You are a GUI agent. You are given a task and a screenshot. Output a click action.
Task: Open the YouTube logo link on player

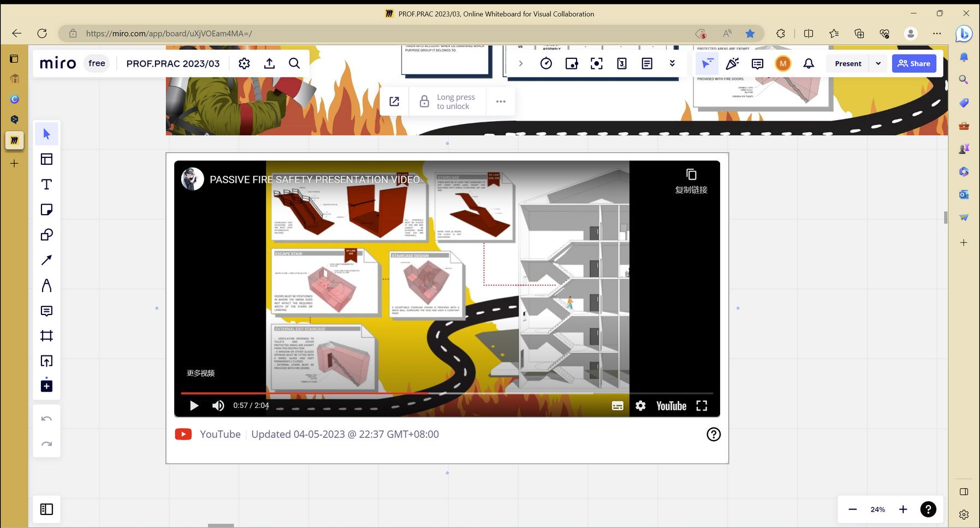pyautogui.click(x=671, y=406)
